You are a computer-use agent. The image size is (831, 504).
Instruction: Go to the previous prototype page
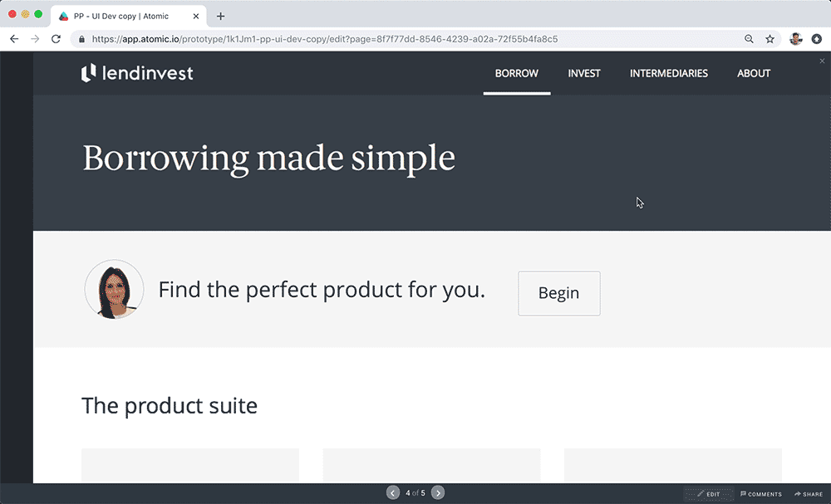393,493
